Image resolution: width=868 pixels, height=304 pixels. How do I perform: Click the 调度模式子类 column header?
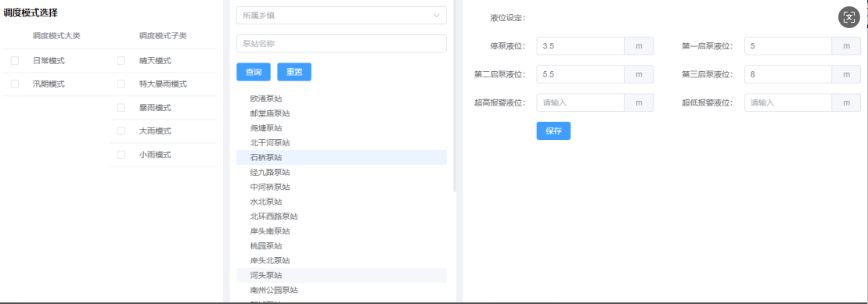point(163,35)
